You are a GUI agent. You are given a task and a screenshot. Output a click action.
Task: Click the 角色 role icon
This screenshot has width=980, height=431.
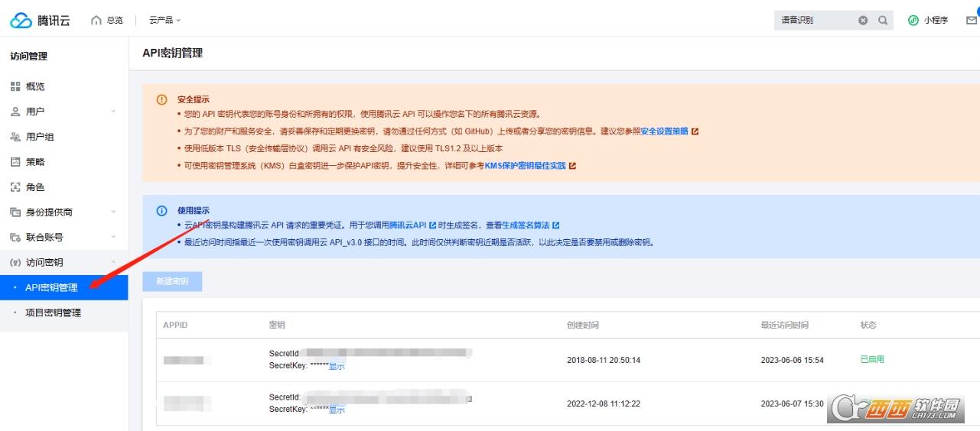tap(15, 187)
